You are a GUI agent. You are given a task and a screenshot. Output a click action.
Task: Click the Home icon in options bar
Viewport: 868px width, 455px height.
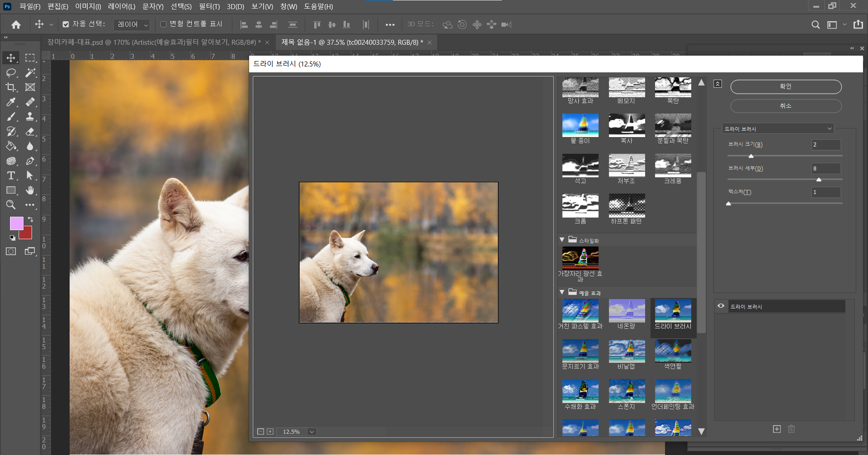click(x=16, y=24)
